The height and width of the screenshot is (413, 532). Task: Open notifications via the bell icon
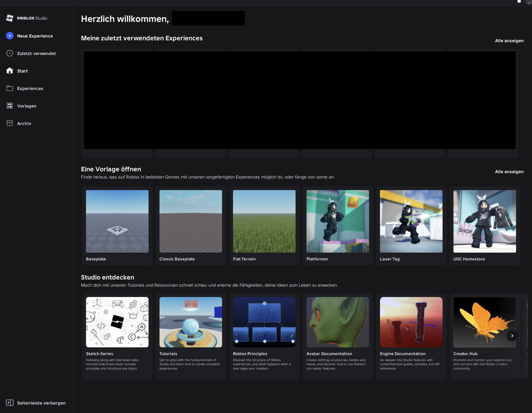tap(519, 2)
